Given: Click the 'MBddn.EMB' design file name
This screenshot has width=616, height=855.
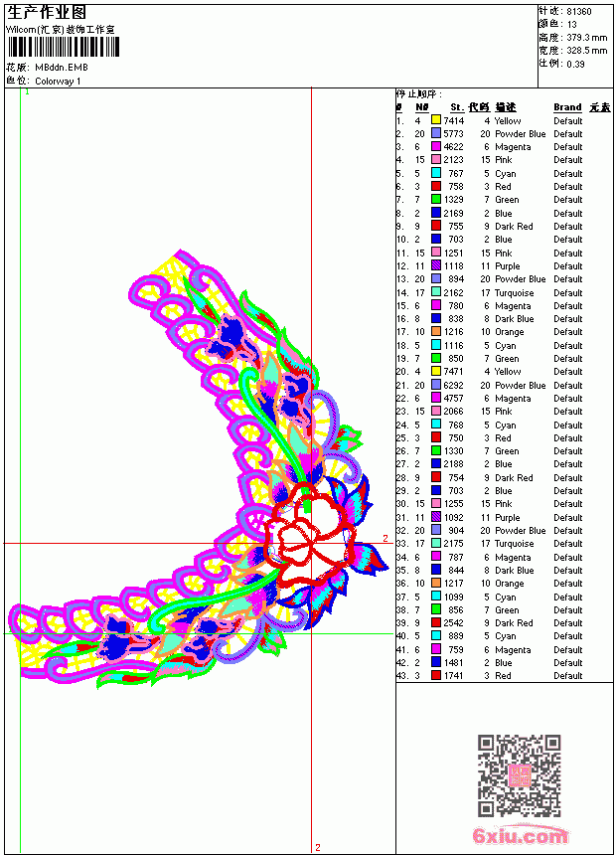Looking at the screenshot, I should (x=61, y=67).
